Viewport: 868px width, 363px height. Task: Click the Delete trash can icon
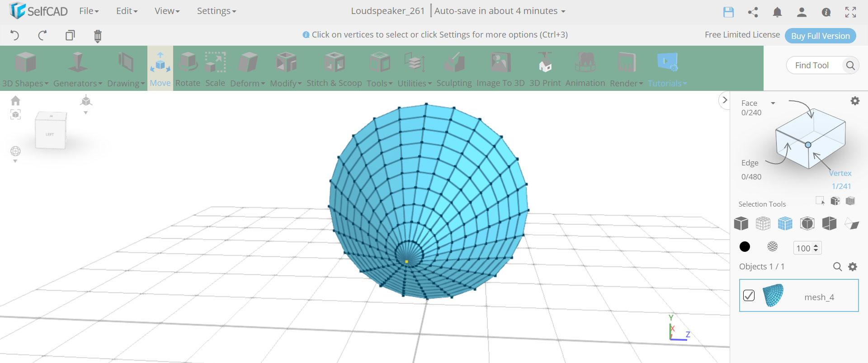pos(98,36)
